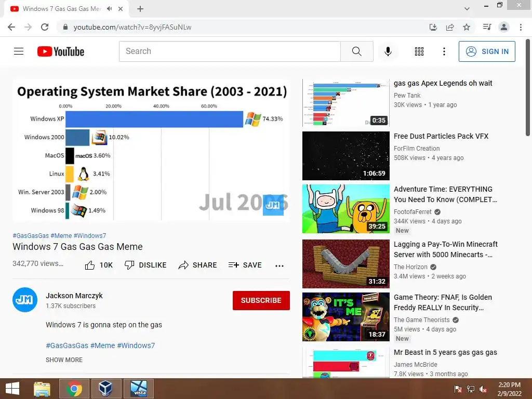Open Adventure Time EVERYTHING video title
The image size is (532, 399).
(445, 194)
